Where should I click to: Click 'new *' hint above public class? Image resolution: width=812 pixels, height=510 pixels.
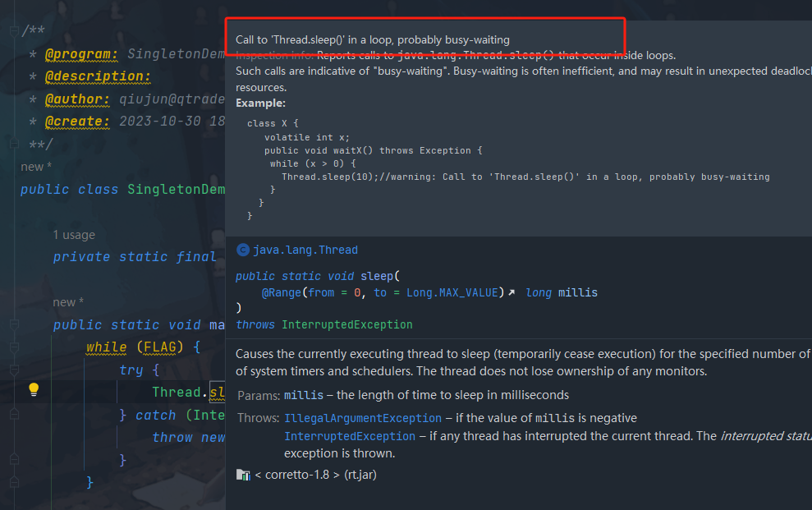pyautogui.click(x=36, y=167)
